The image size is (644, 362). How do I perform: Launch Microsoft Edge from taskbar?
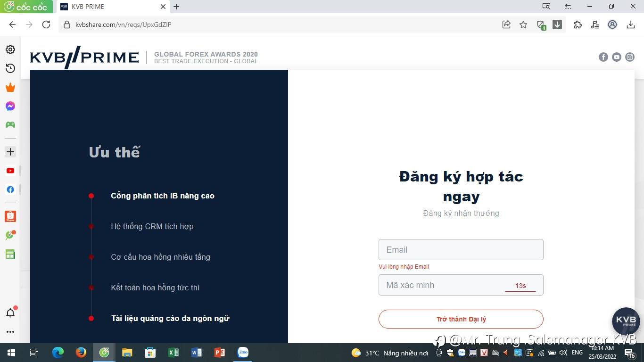[58, 353]
